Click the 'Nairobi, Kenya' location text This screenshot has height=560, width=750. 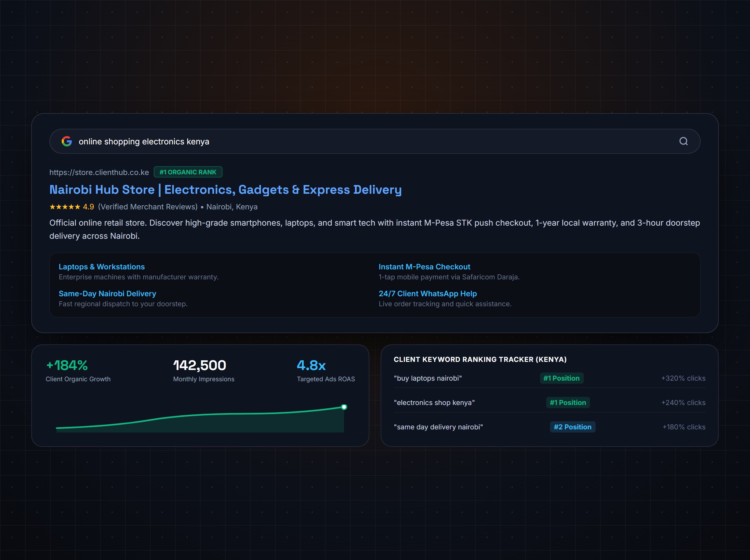(x=232, y=207)
